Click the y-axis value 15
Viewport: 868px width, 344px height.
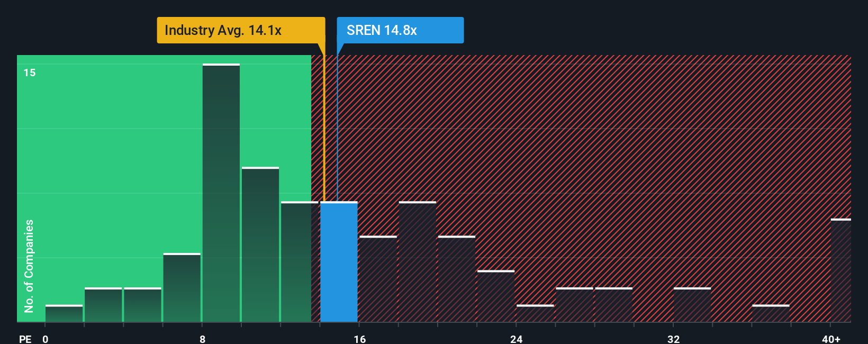click(30, 73)
